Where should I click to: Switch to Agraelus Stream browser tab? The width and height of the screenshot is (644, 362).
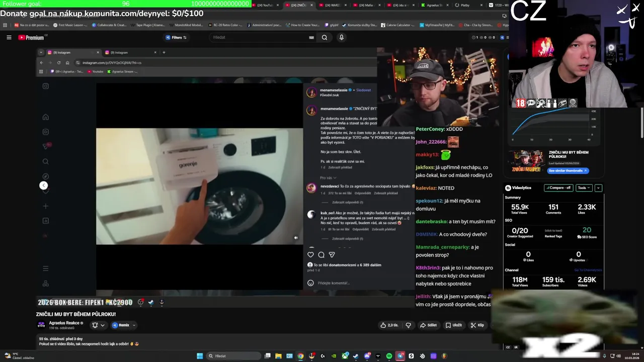[x=434, y=5]
